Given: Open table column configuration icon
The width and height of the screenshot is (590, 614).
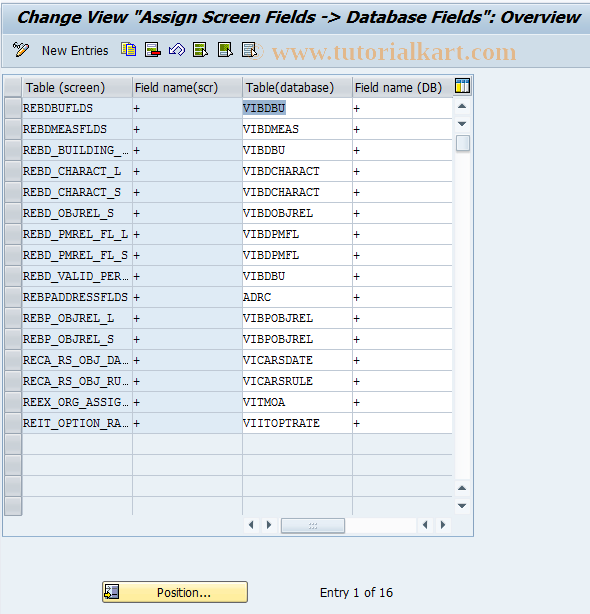Looking at the screenshot, I should (462, 86).
